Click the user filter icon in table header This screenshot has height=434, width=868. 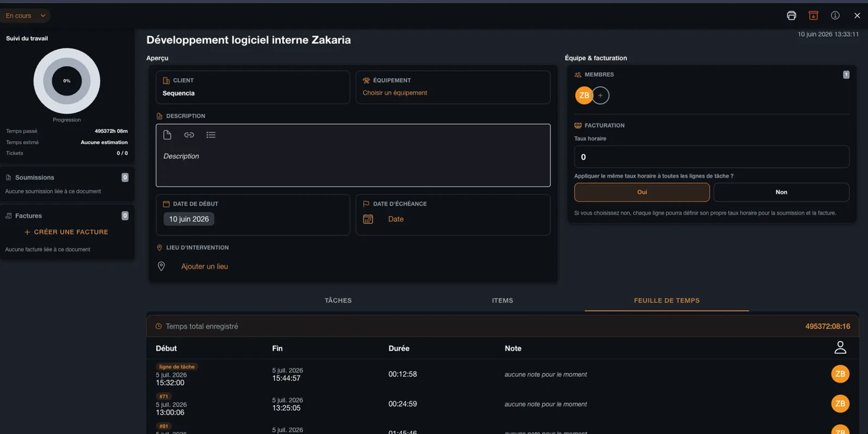pos(840,347)
